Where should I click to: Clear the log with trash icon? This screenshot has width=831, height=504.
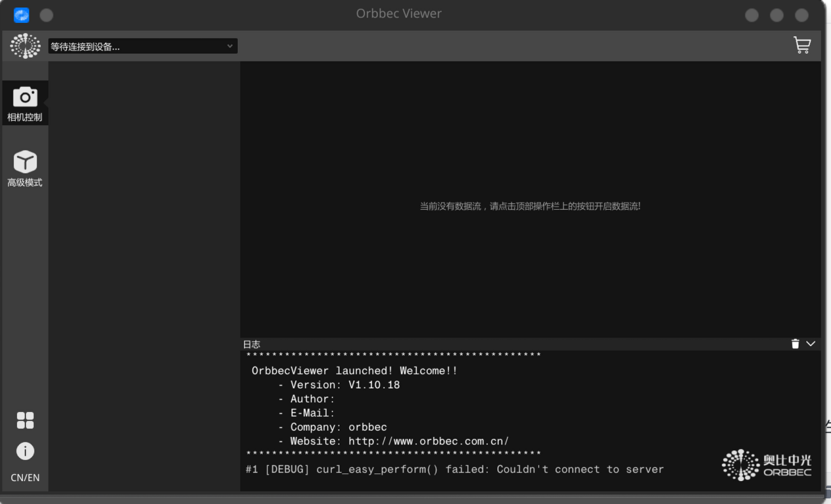point(795,344)
